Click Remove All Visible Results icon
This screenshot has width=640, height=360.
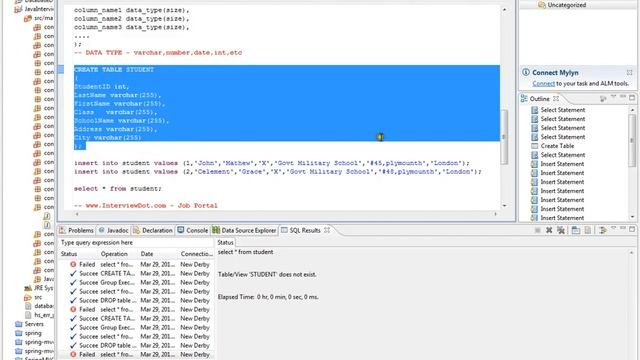[561, 230]
